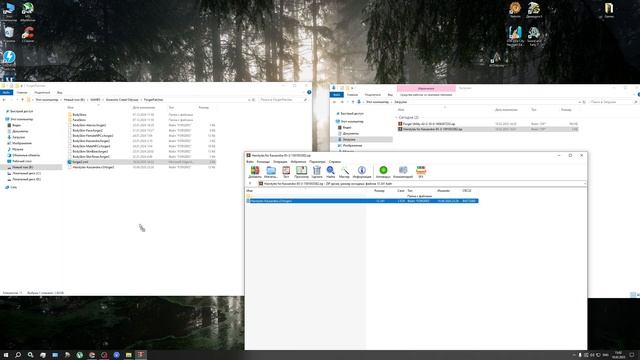
Task: Click the search box in Downloads explorer
Action: [x=613, y=102]
